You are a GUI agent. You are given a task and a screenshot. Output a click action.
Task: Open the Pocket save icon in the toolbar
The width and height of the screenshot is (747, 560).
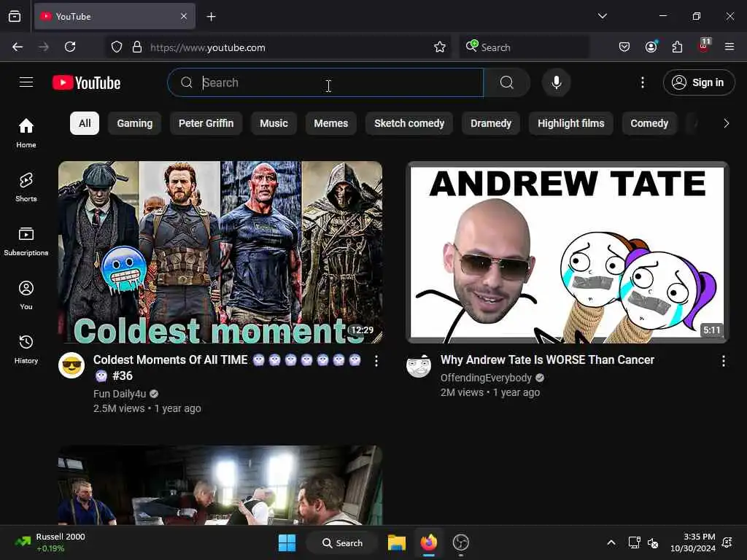tap(624, 47)
